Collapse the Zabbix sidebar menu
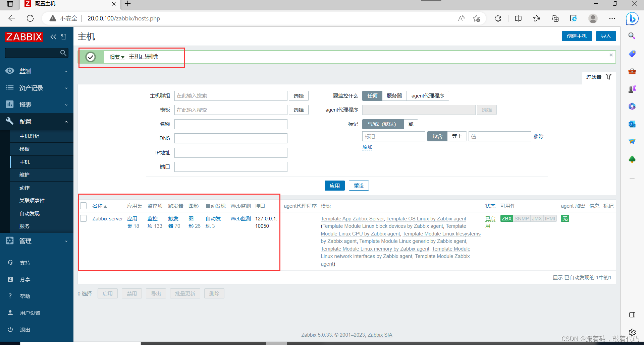 point(53,37)
